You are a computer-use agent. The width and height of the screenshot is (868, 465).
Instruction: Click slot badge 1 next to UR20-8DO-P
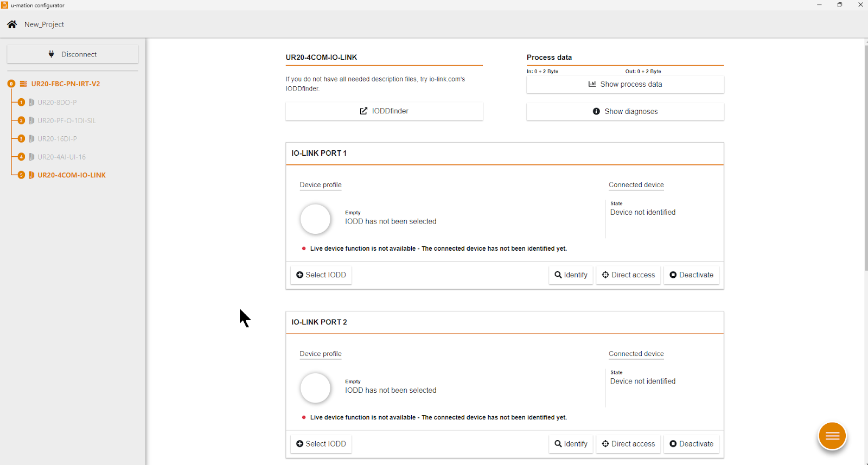(21, 103)
